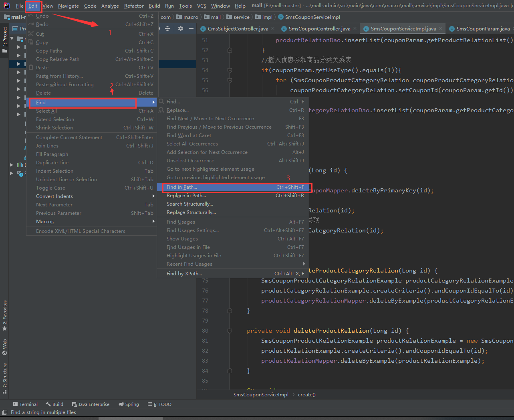Collapse the project root tree node
The height and width of the screenshot is (420, 514).
[12, 38]
